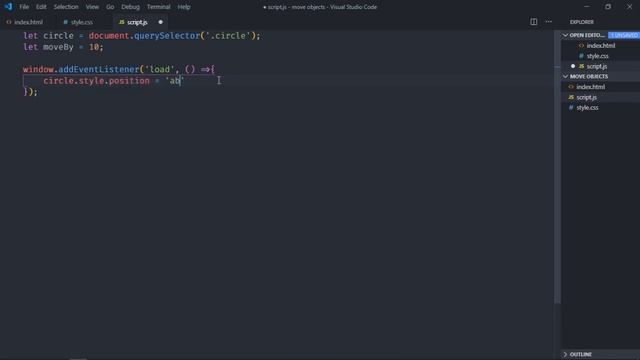
Task: Click the unsaved dot on script.js tab
Action: (160, 22)
